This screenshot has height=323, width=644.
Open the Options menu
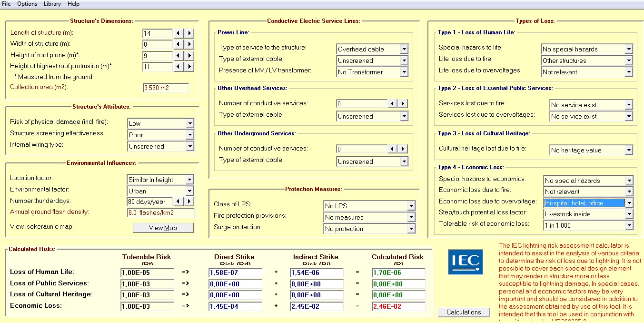tap(27, 4)
